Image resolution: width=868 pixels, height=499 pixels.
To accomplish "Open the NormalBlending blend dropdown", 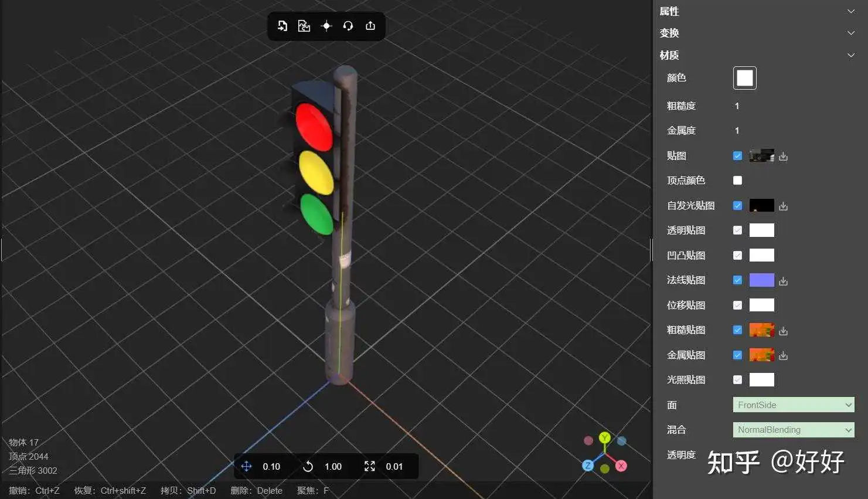I will (x=794, y=430).
